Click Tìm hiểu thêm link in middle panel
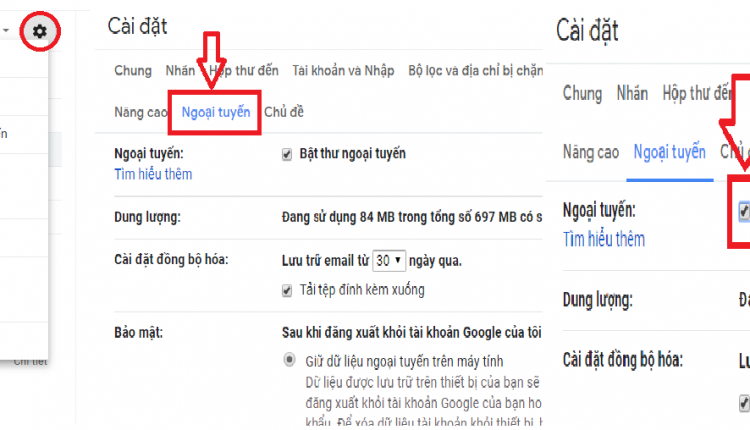Image resolution: width=750 pixels, height=430 pixels. [x=153, y=174]
